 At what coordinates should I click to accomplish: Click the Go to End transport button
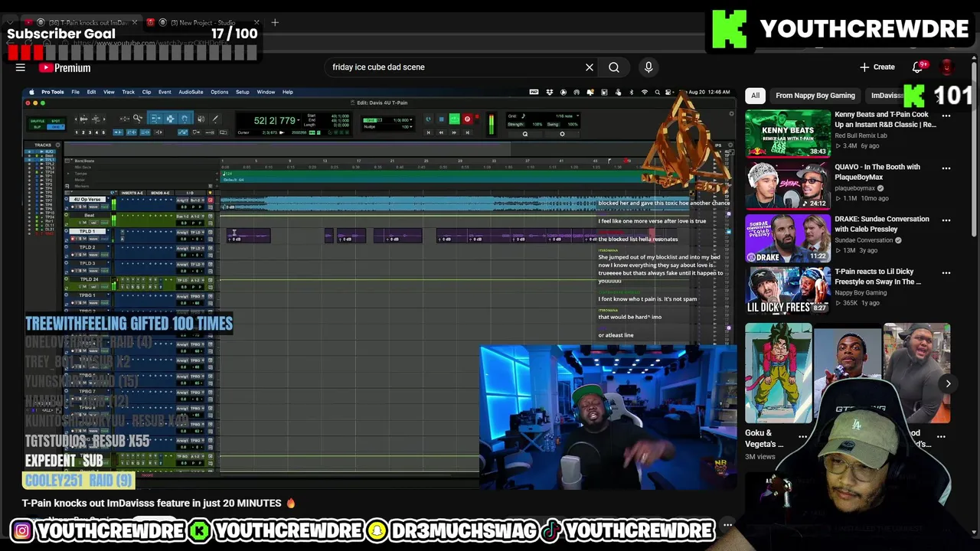[x=467, y=132]
